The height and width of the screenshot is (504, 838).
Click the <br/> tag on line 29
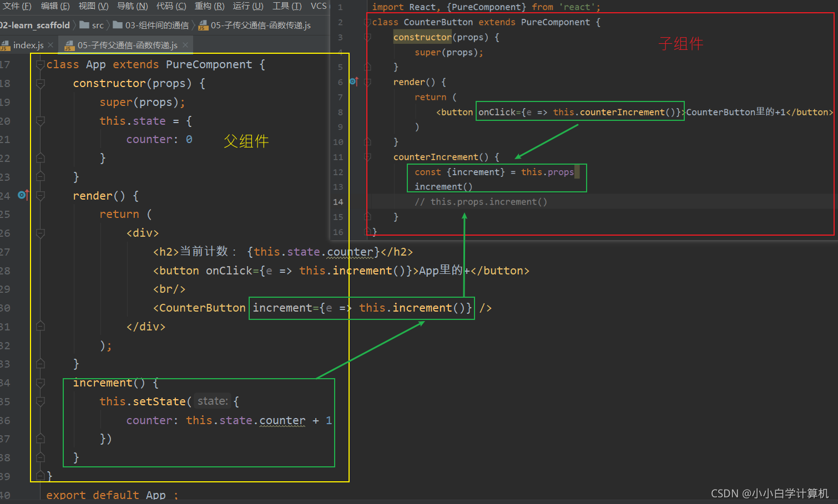pyautogui.click(x=169, y=289)
